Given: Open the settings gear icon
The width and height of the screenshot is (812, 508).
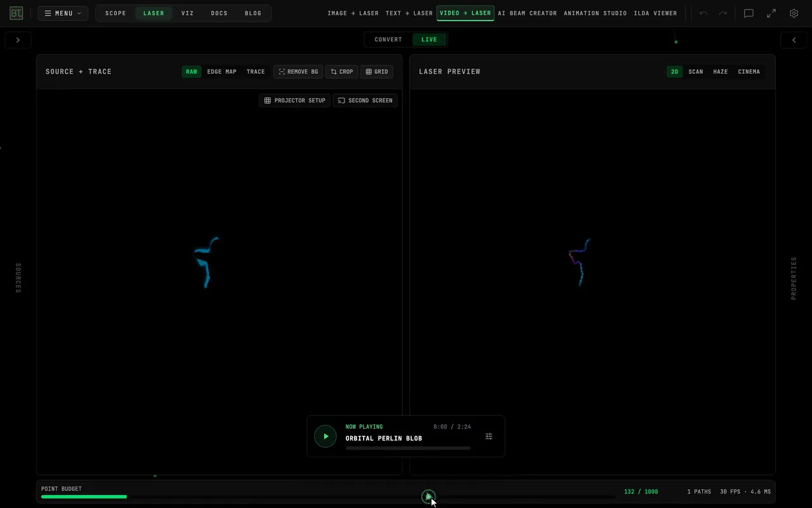Looking at the screenshot, I should point(794,13).
